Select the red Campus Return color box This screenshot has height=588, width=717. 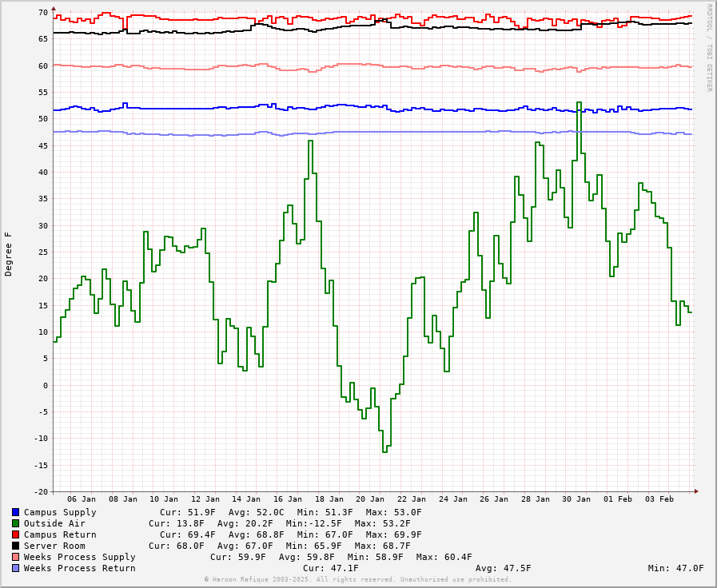(x=15, y=534)
